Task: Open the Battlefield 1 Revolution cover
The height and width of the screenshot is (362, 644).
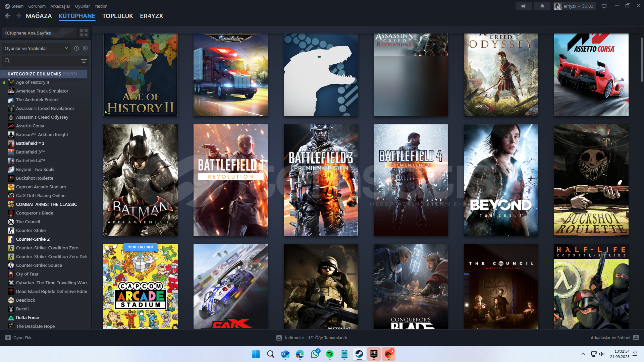Action: 231,180
